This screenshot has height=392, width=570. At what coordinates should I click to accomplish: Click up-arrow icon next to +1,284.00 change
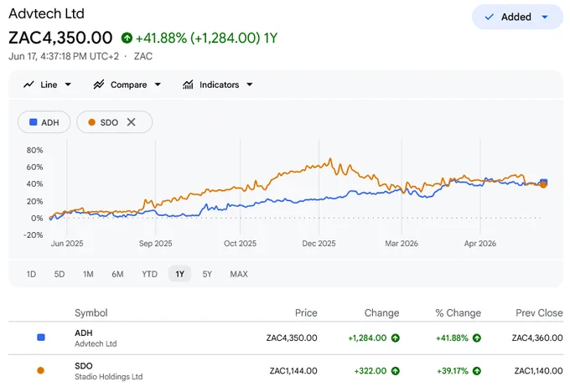(x=395, y=338)
